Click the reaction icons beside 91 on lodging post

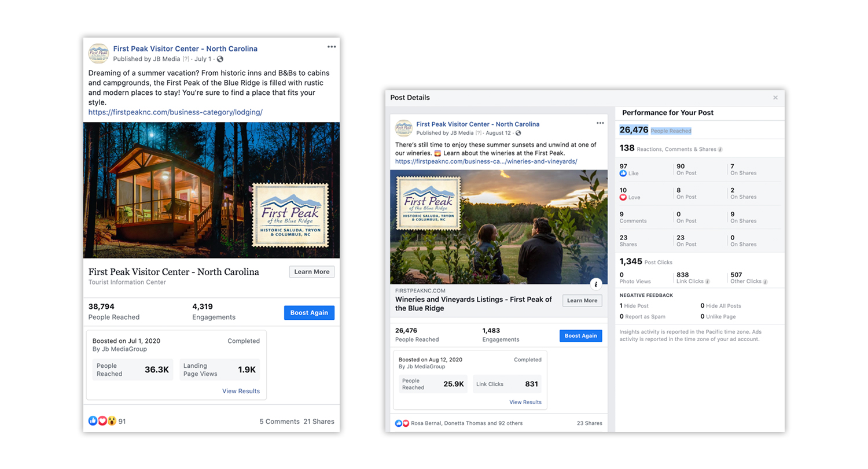(102, 421)
